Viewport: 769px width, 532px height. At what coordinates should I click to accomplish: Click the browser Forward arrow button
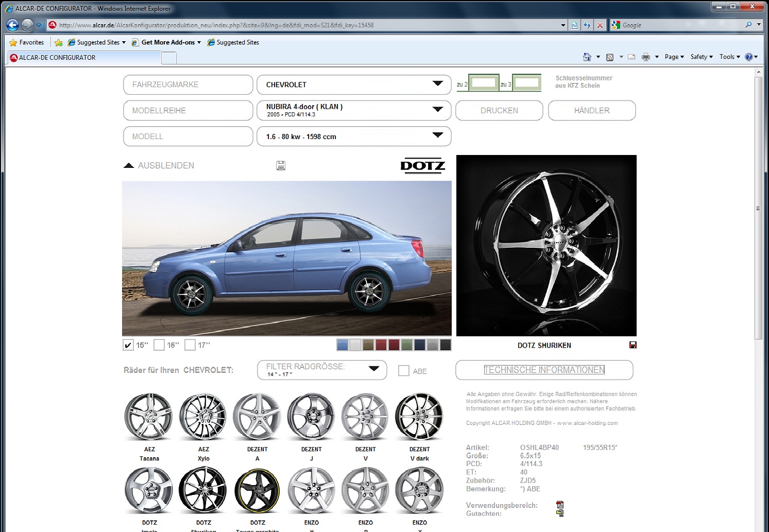[x=27, y=25]
